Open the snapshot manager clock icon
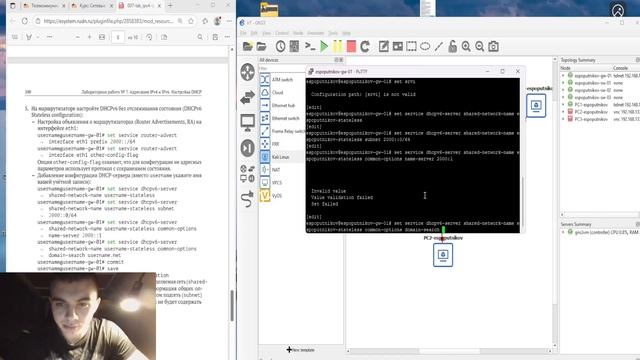This screenshot has width=640, height=360. tap(280, 47)
